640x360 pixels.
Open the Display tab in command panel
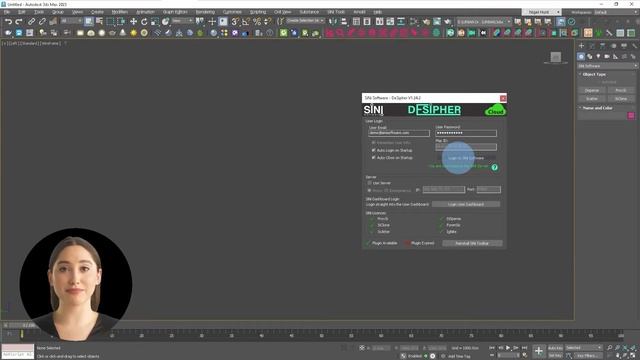point(624,46)
